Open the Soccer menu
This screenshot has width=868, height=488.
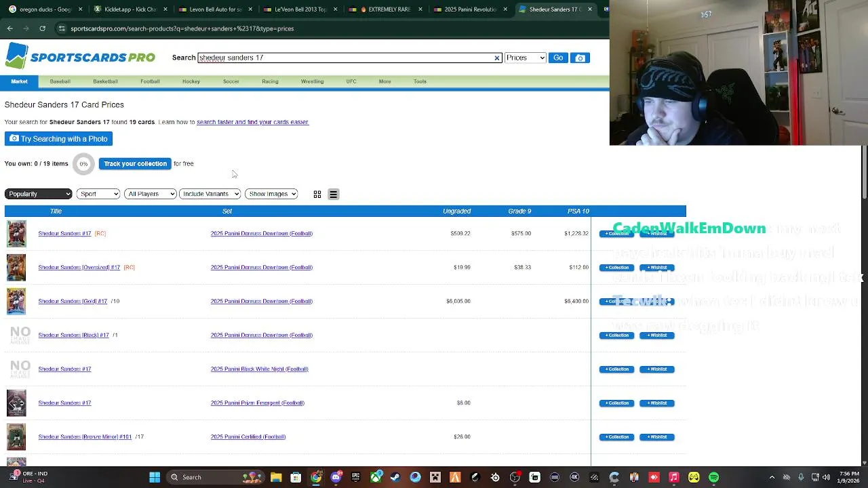(x=231, y=81)
